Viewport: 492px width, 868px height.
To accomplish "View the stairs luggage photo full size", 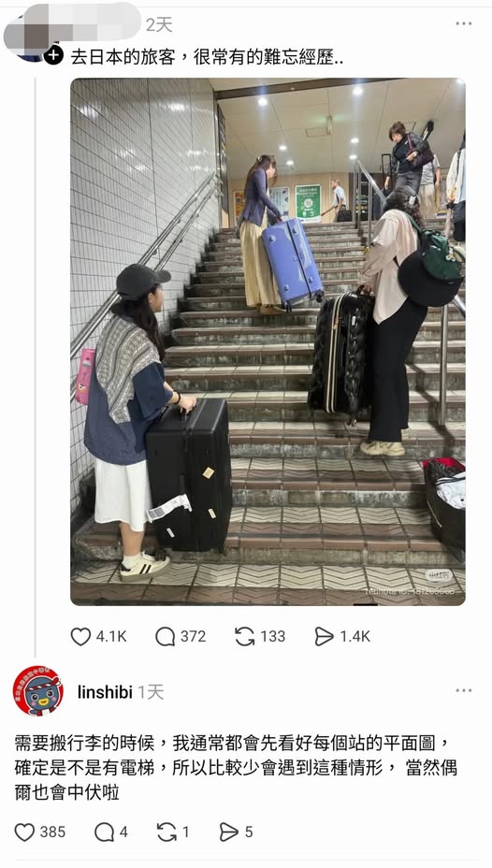I will click(x=268, y=341).
